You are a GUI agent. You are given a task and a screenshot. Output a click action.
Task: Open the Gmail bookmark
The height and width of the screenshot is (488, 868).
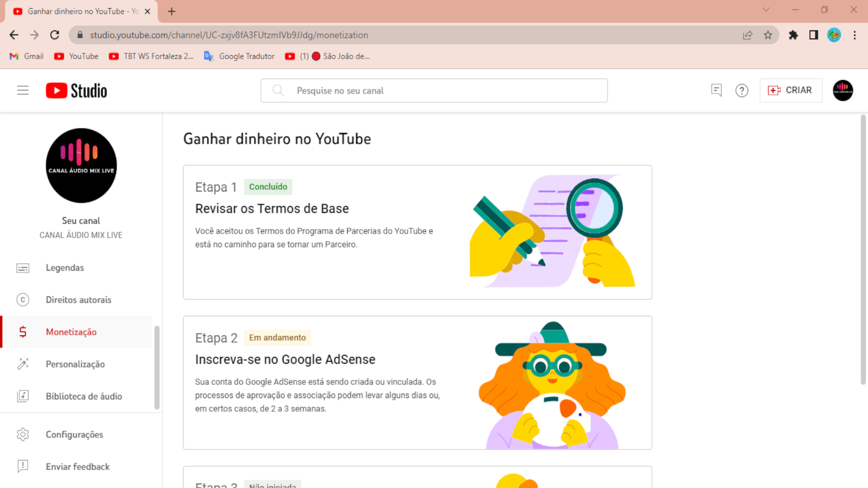(x=27, y=56)
